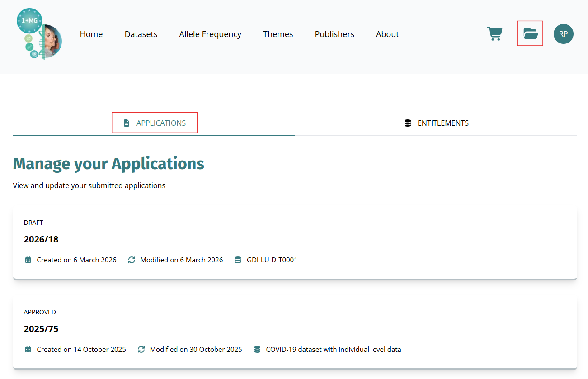The image size is (588, 379).
Task: Open the Datasets menu item
Action: 141,34
